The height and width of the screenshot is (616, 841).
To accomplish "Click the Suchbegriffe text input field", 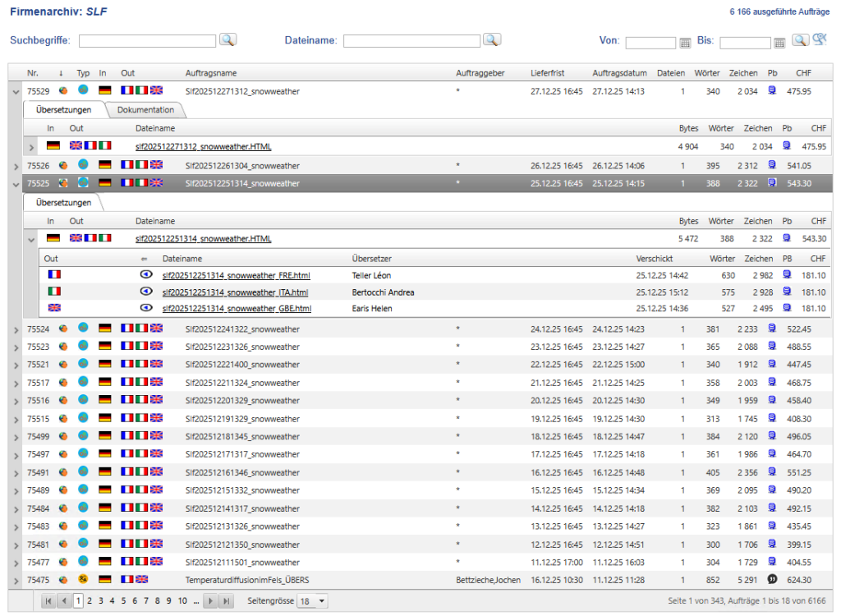I will pos(147,41).
